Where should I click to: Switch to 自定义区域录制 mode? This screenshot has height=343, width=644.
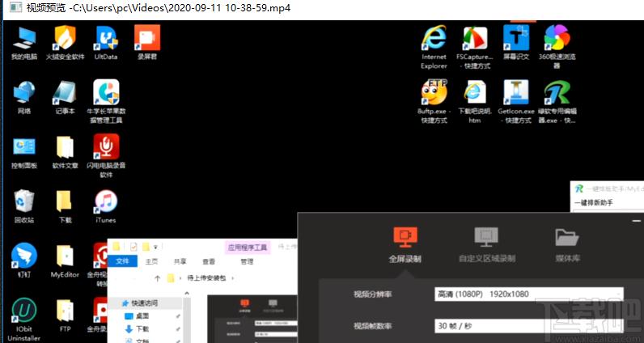[x=487, y=245]
